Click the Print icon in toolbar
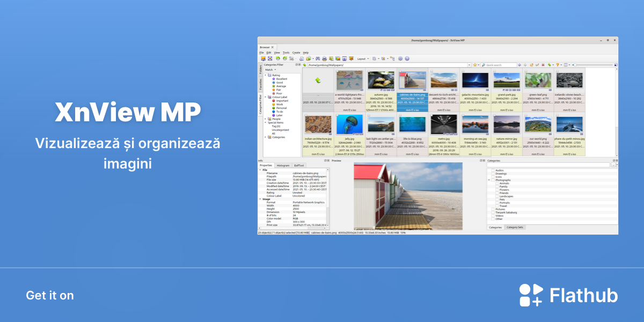The height and width of the screenshot is (322, 644). pyautogui.click(x=325, y=58)
